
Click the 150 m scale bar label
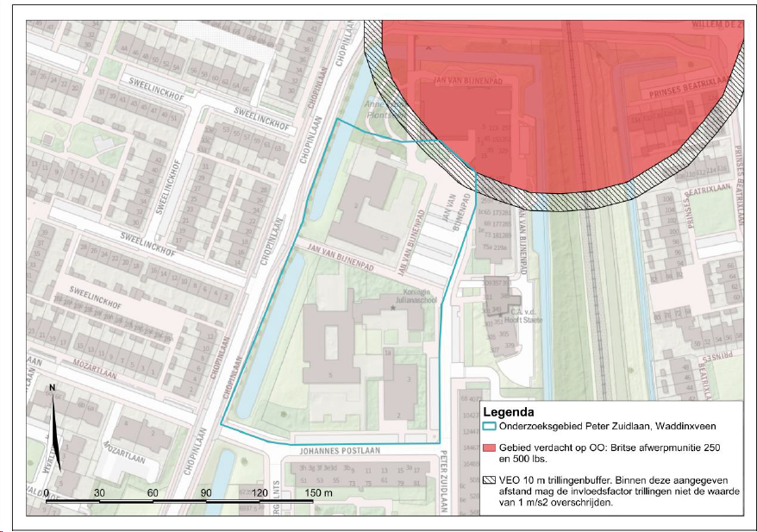click(318, 493)
